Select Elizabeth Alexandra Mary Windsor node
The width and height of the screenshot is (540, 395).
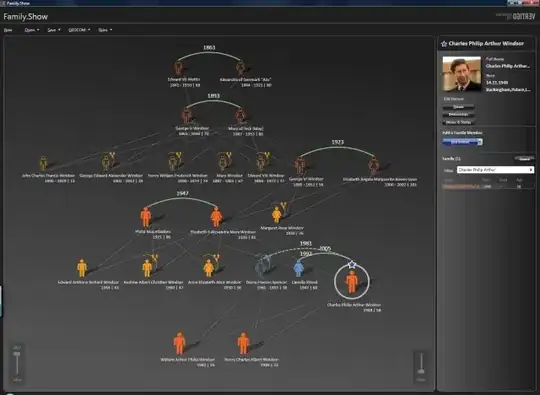[216, 217]
